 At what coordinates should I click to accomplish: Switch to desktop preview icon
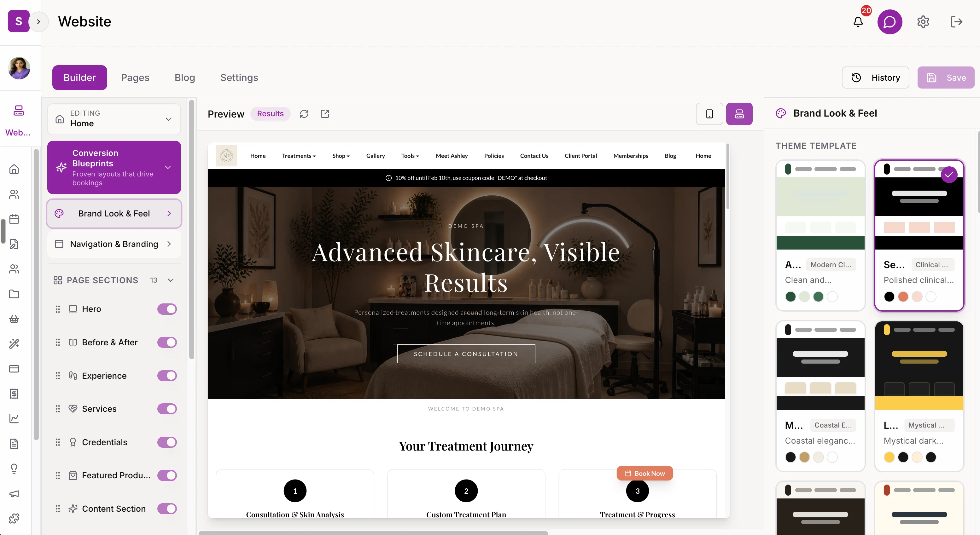739,114
